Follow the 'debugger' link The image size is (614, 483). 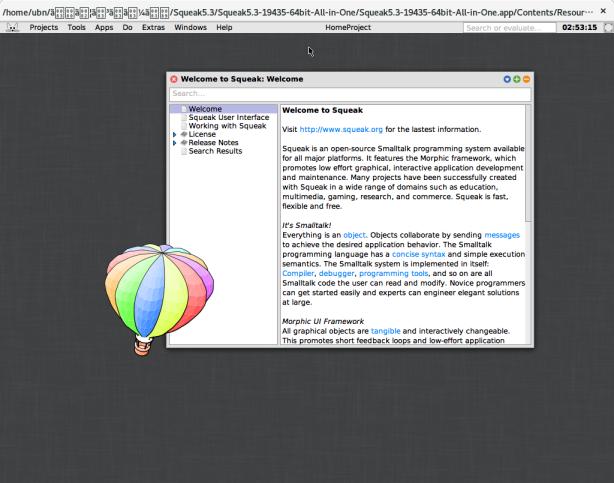(336, 273)
